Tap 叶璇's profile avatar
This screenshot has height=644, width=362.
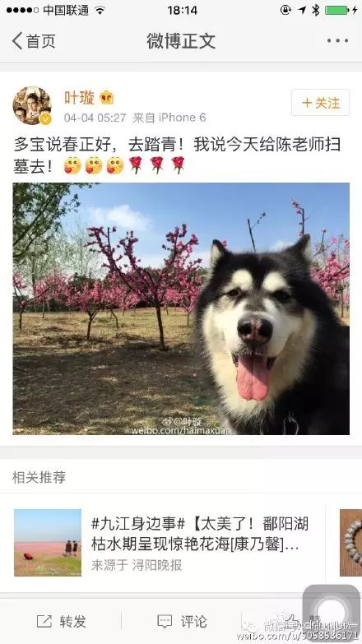(x=32, y=105)
